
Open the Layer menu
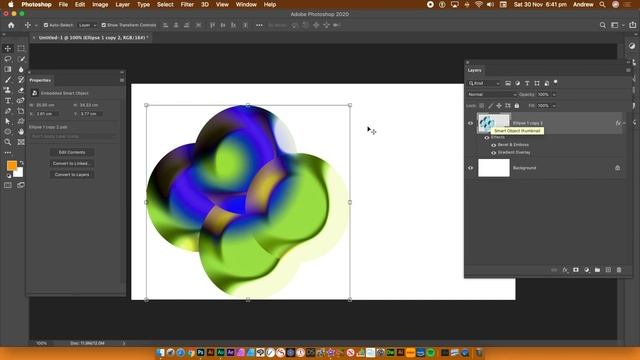[x=122, y=4]
